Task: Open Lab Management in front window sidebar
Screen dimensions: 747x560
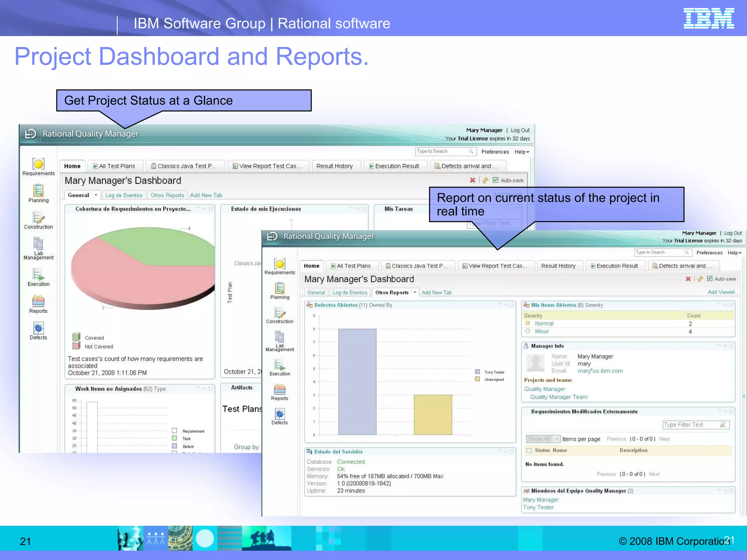Action: (280, 341)
